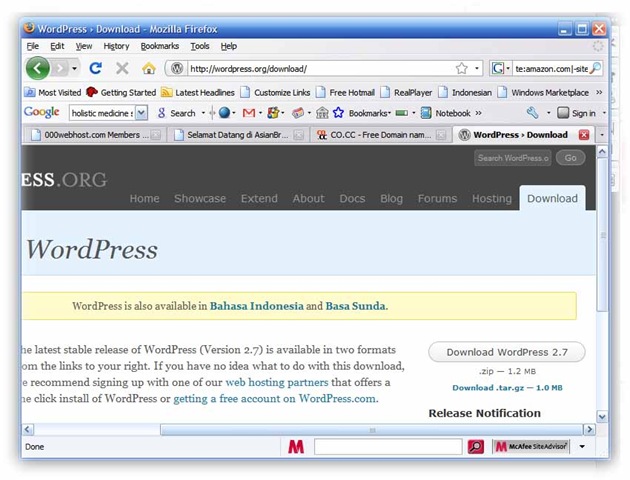Click the Google toolbar logo
This screenshot has width=630, height=480.
(41, 112)
